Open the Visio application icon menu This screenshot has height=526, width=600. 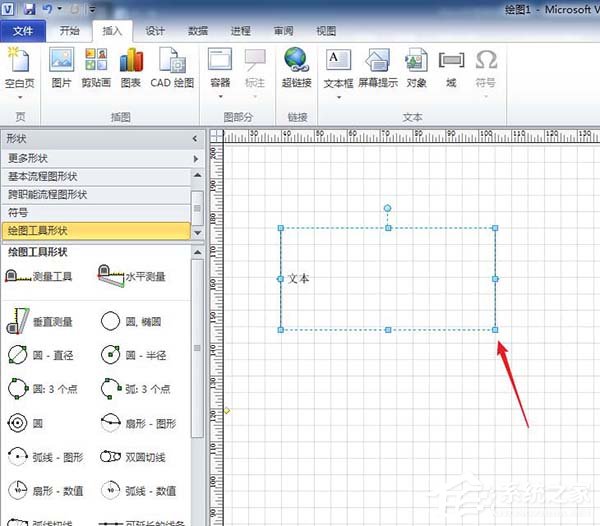point(8,9)
